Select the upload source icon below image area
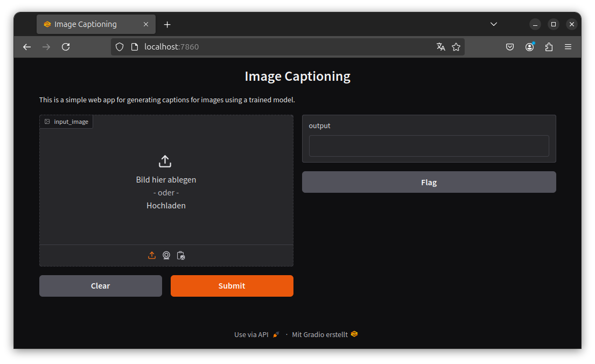The height and width of the screenshot is (364, 595). coord(152,255)
